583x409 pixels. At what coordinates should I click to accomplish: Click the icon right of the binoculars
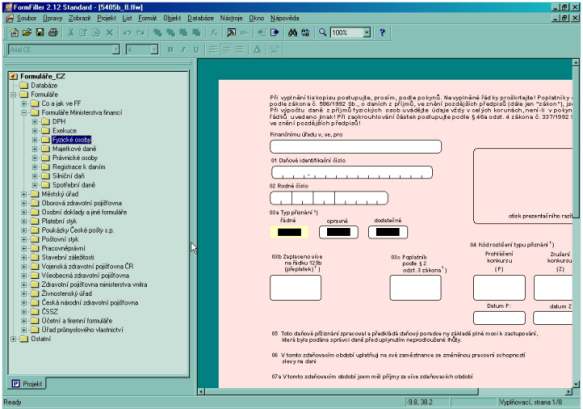pyautogui.click(x=305, y=33)
